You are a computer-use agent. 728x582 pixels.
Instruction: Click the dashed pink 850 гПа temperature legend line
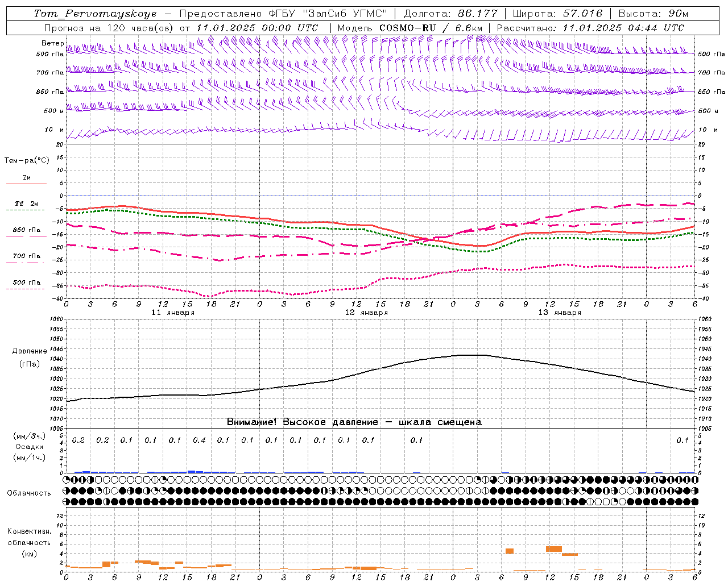click(x=25, y=236)
